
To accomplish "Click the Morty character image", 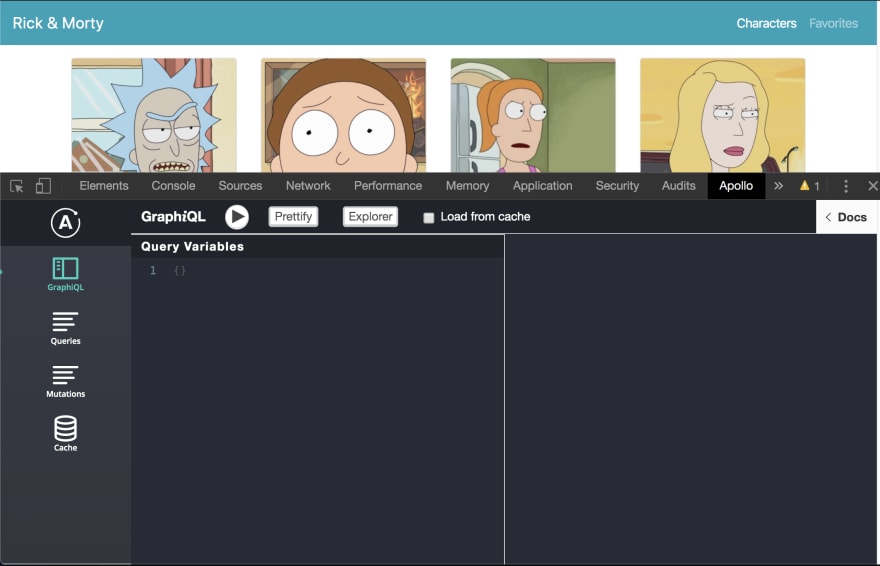I will 343,115.
